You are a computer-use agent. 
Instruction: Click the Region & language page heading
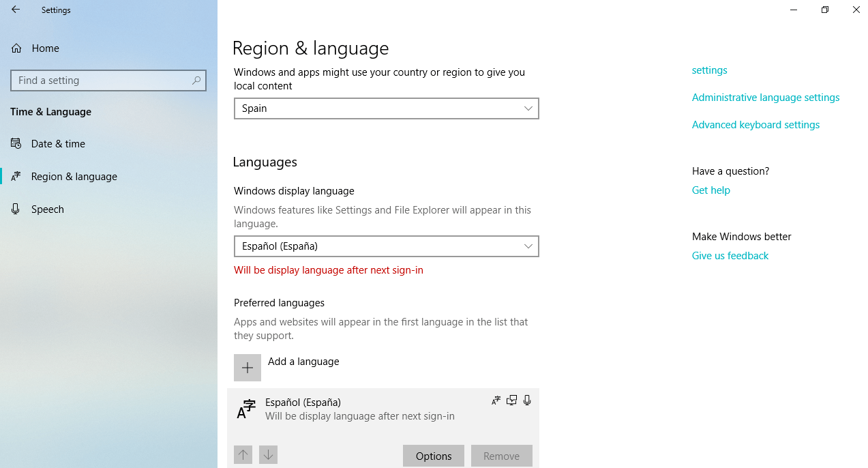tap(310, 48)
